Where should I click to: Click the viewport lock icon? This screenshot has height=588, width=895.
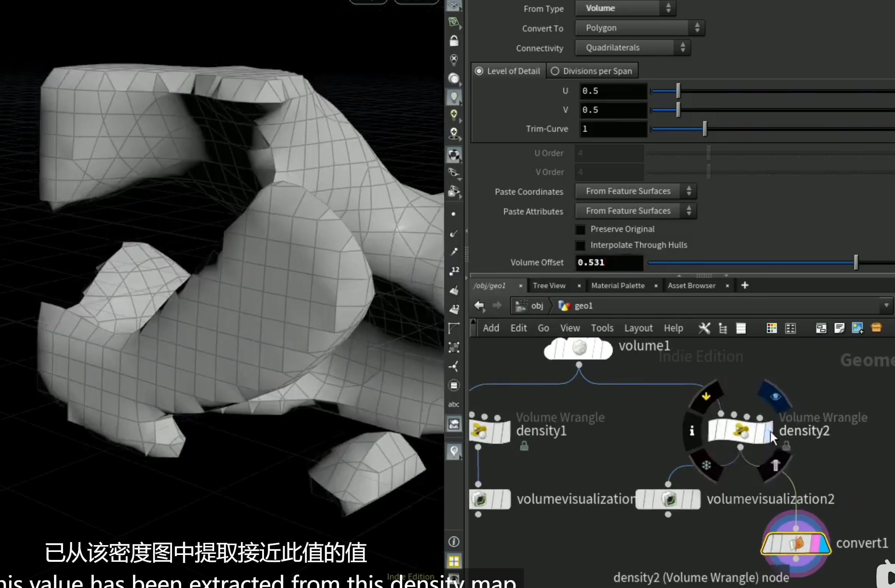[x=454, y=41]
